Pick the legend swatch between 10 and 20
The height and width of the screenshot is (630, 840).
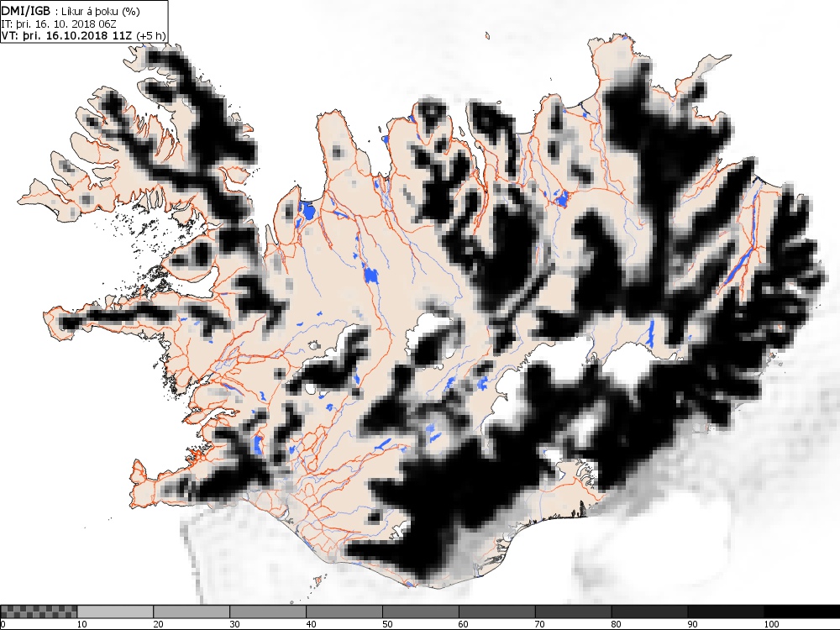coord(115,612)
